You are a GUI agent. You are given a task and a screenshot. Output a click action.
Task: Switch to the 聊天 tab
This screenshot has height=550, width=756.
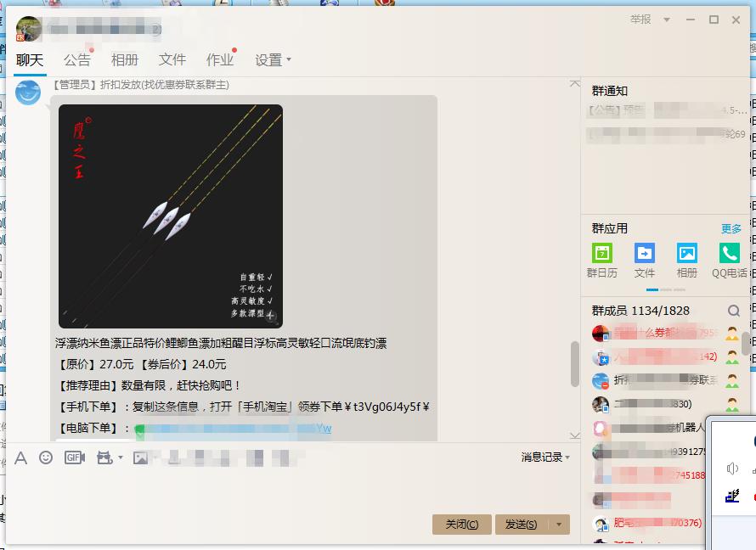pos(29,59)
